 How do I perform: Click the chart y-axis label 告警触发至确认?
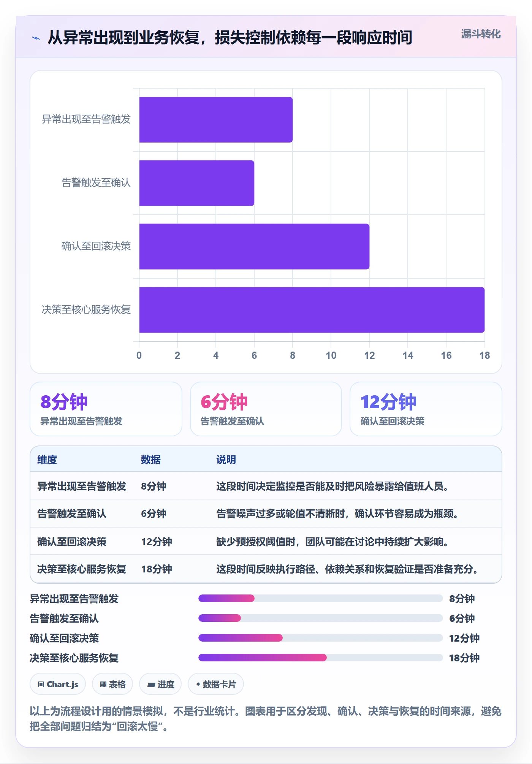tap(96, 183)
